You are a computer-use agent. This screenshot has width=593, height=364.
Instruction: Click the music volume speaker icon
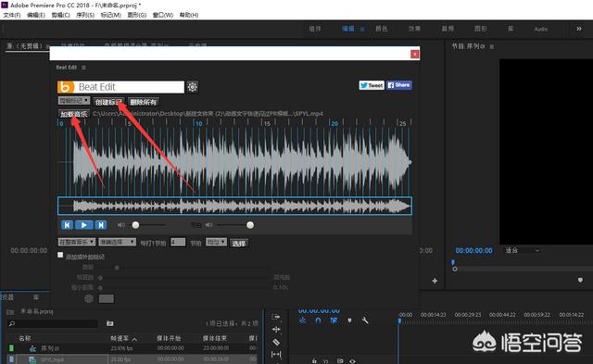point(121,225)
